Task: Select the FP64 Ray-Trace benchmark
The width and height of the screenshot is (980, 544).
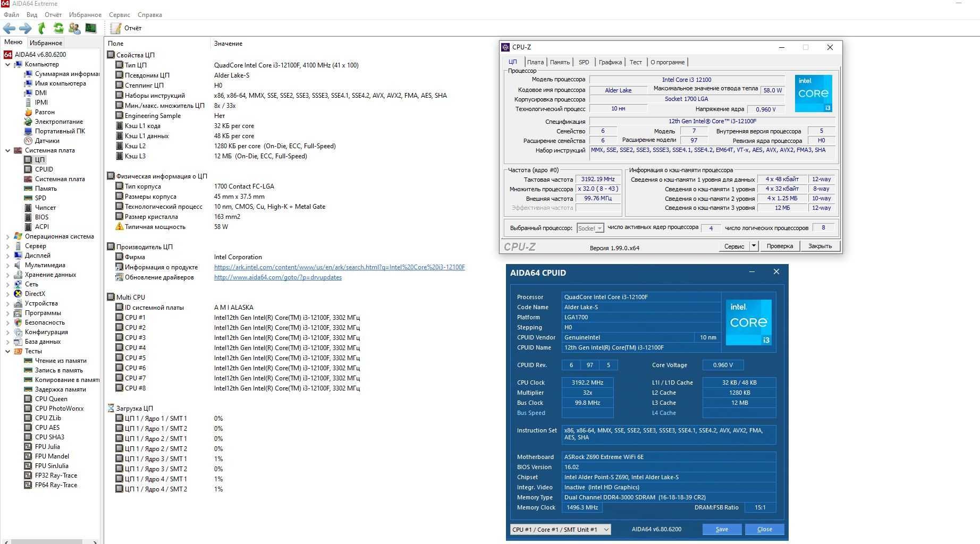Action: 56,484
